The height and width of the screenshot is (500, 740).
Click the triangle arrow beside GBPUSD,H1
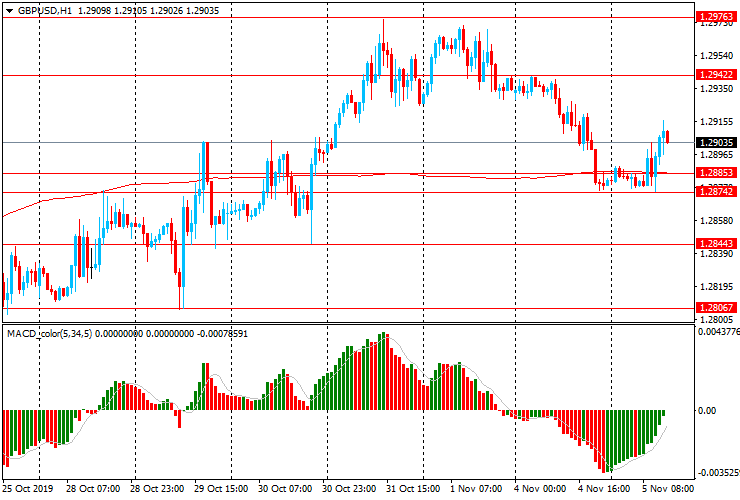click(x=8, y=10)
